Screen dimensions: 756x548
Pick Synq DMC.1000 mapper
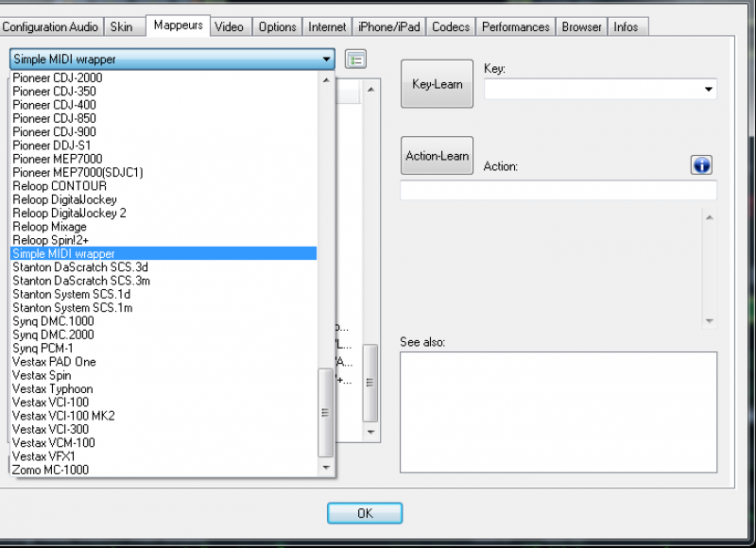pos(163,320)
